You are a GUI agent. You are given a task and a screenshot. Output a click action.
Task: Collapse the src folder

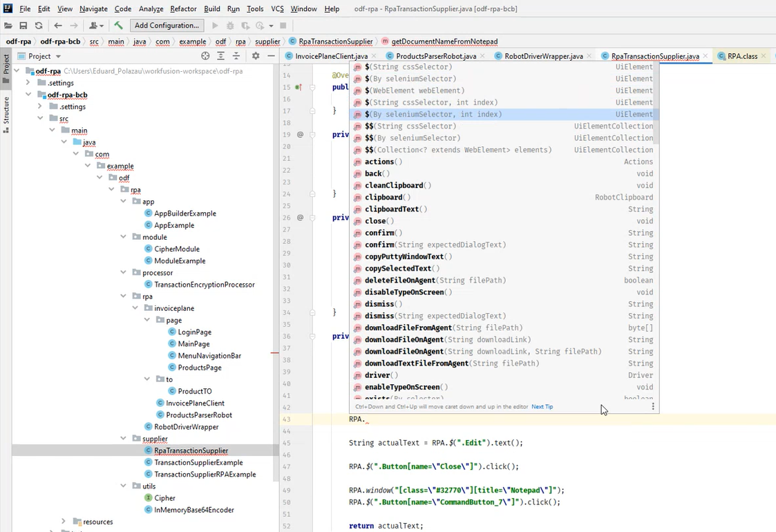click(41, 118)
